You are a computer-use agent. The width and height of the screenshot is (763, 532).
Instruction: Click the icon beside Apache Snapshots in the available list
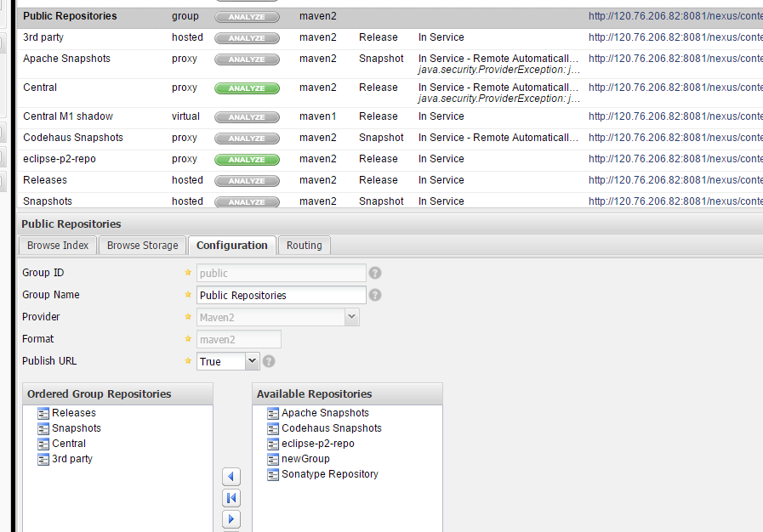click(273, 413)
